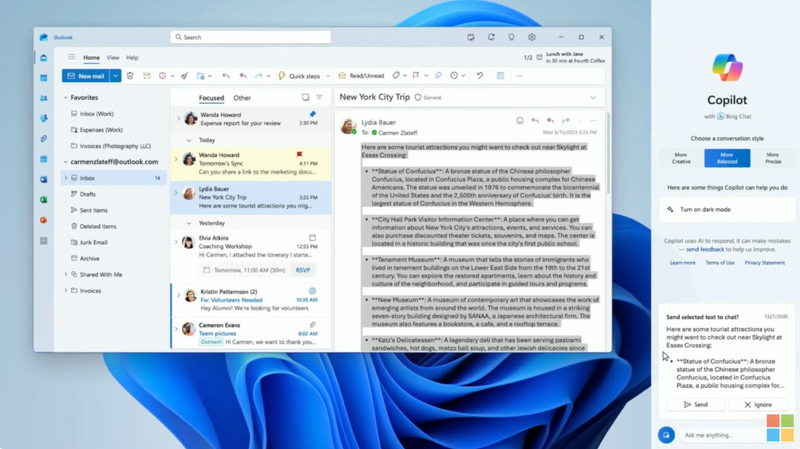Click the Forward arrow in toolbar
This screenshot has width=800, height=449.
pyautogui.click(x=259, y=76)
